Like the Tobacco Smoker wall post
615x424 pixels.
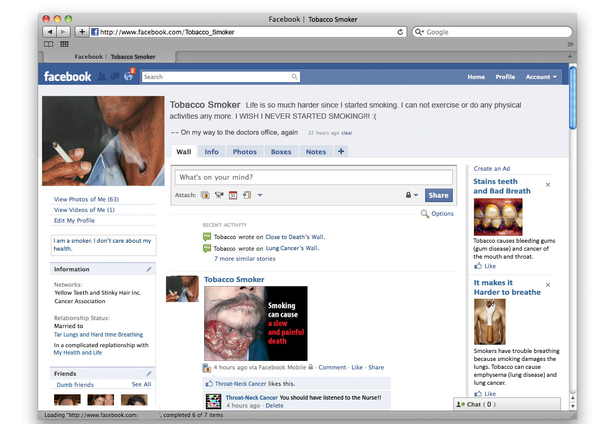click(x=357, y=368)
